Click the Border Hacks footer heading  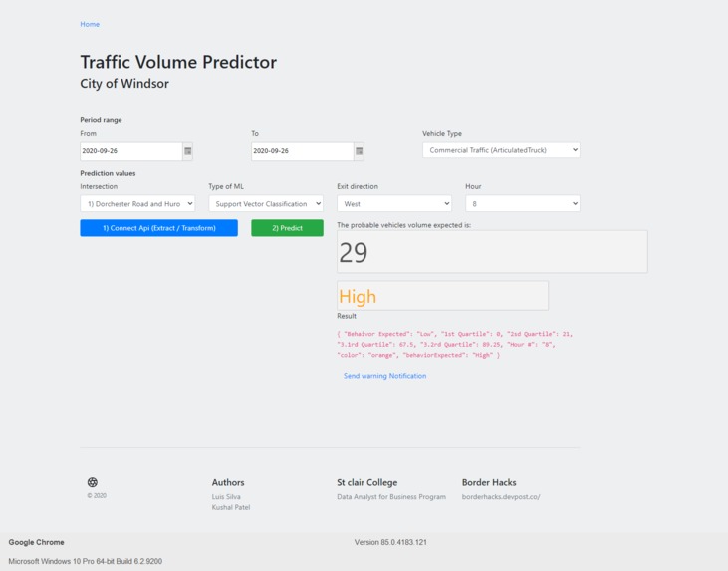coord(489,482)
